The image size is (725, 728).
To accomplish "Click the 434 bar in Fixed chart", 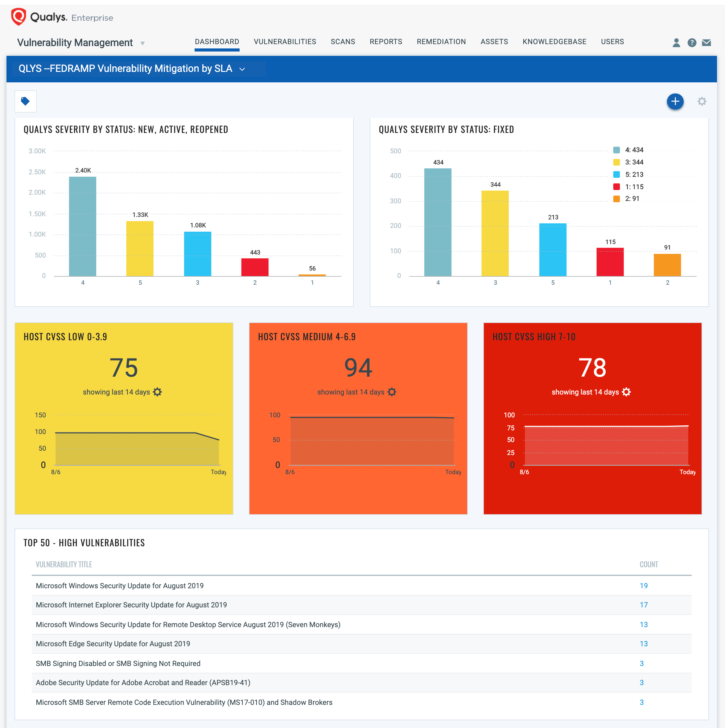I will coord(438,222).
